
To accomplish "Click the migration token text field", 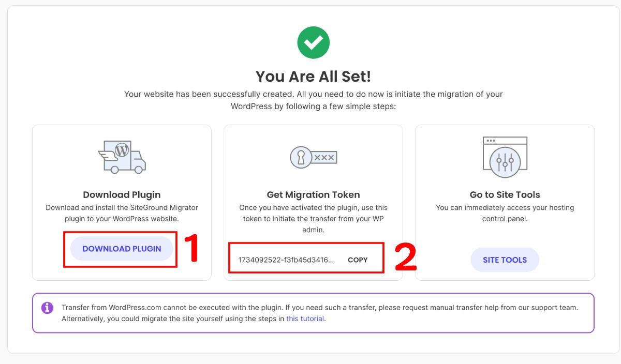I will coord(286,260).
